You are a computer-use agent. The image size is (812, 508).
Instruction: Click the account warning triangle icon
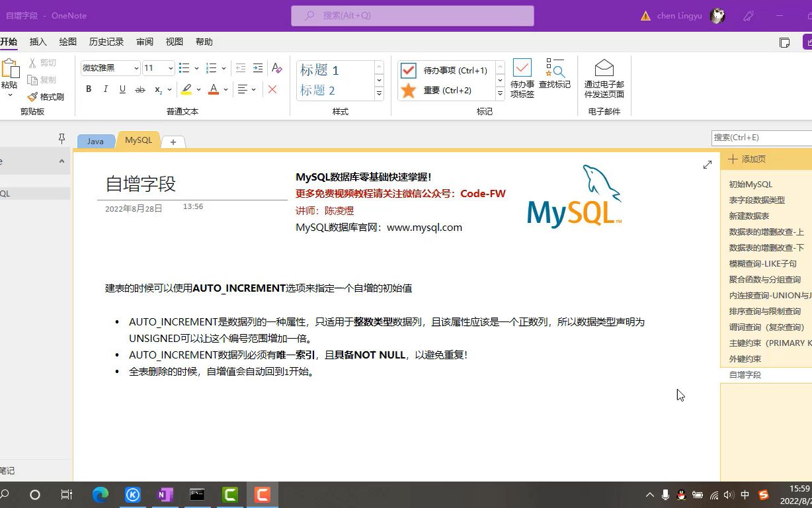[645, 16]
